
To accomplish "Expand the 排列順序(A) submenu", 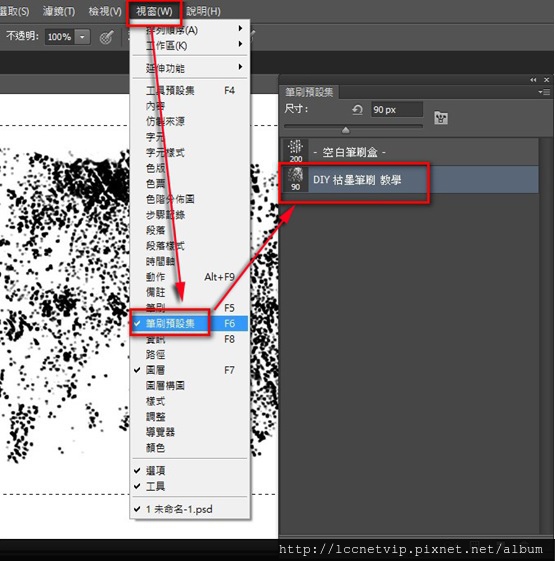I will pos(190,30).
